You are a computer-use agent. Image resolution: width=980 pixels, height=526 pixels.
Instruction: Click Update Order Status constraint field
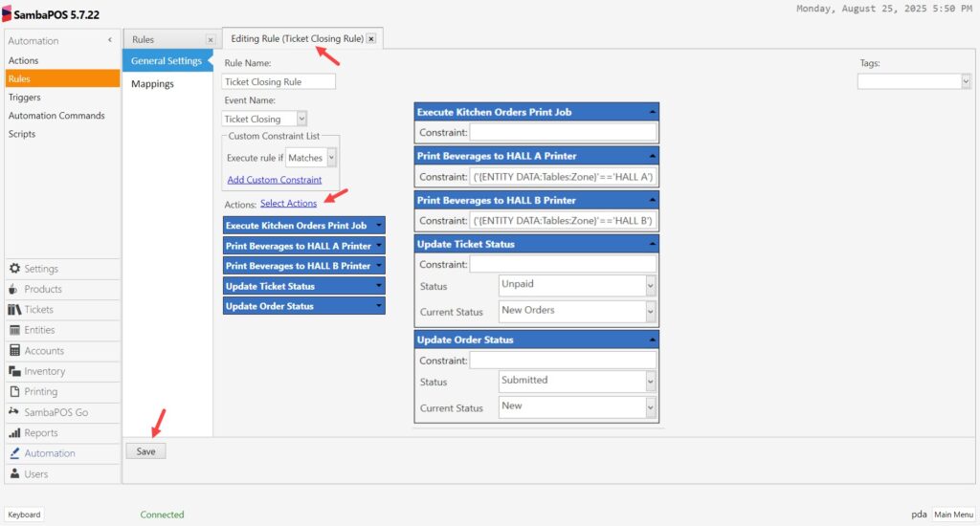(563, 361)
